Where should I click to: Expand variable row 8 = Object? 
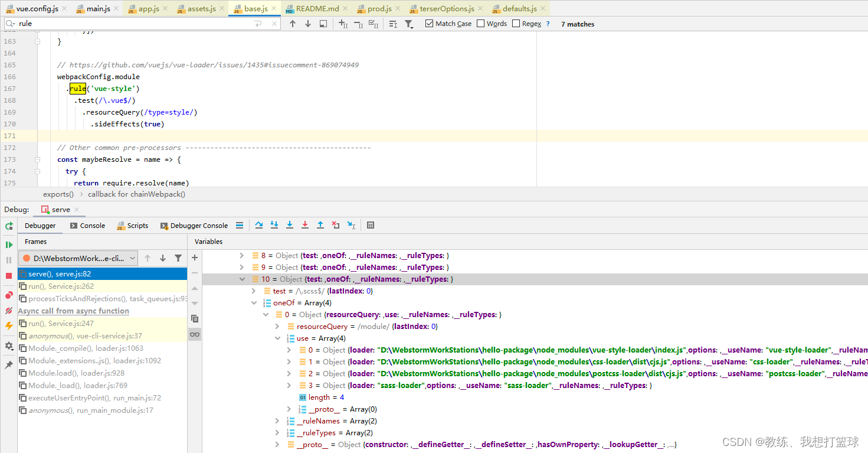241,256
